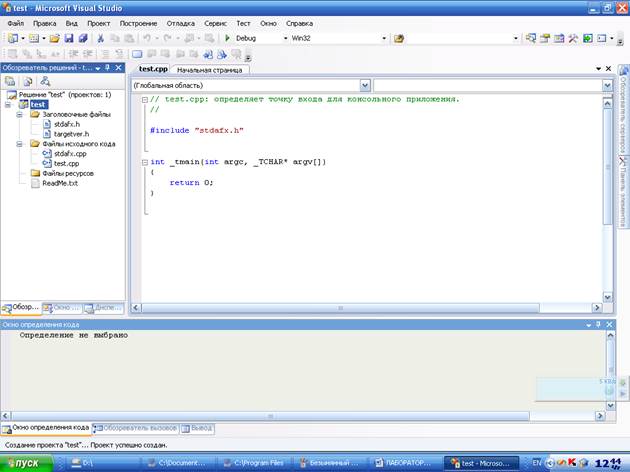The height and width of the screenshot is (472, 630).
Task: Toggle auto-hide pin on code definition window
Action: [597, 325]
